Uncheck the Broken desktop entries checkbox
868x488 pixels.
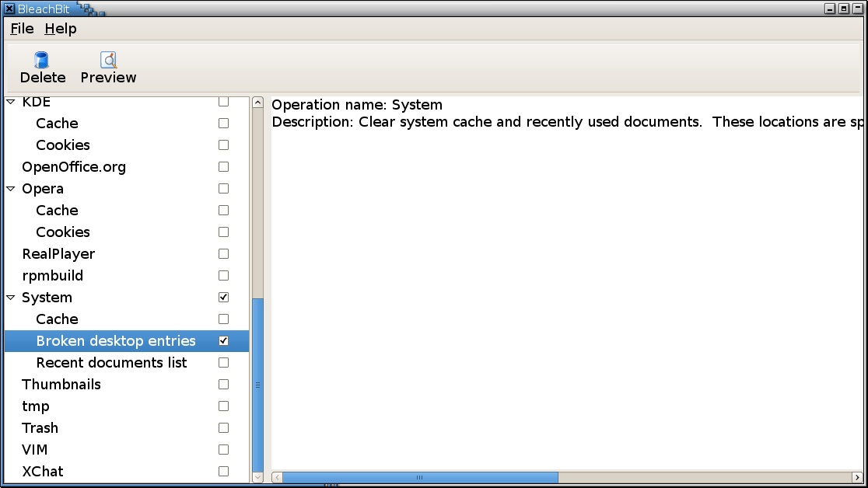[x=223, y=341]
